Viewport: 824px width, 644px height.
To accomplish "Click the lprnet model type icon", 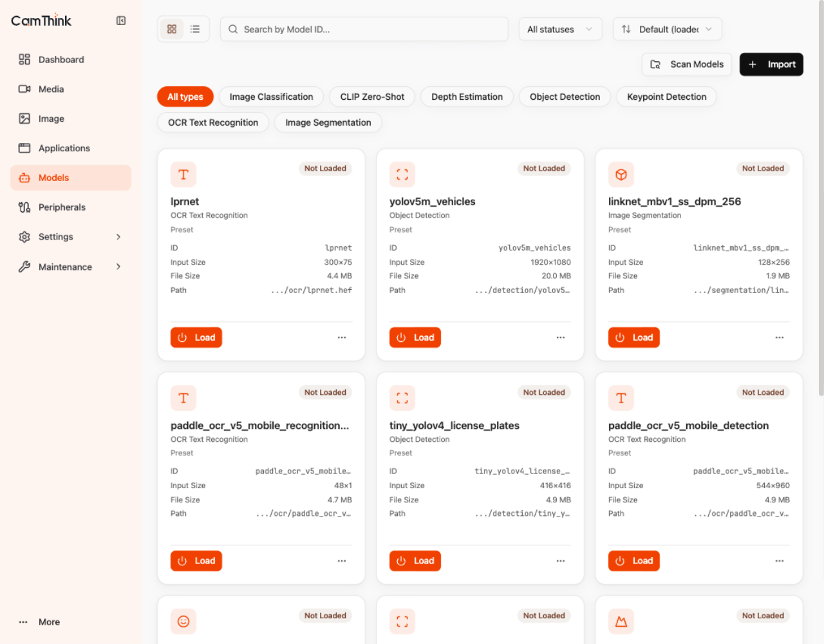I will point(183,175).
